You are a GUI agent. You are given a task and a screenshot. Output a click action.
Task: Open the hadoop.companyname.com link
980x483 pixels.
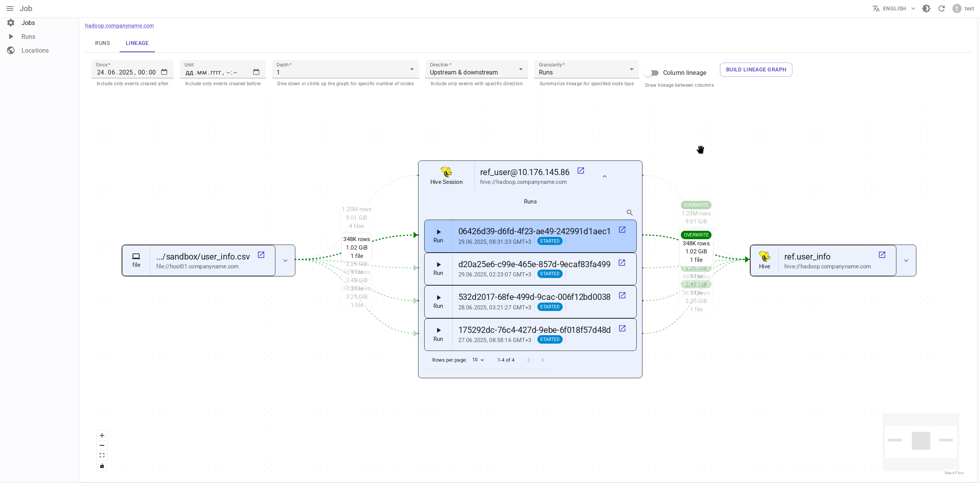coord(119,26)
